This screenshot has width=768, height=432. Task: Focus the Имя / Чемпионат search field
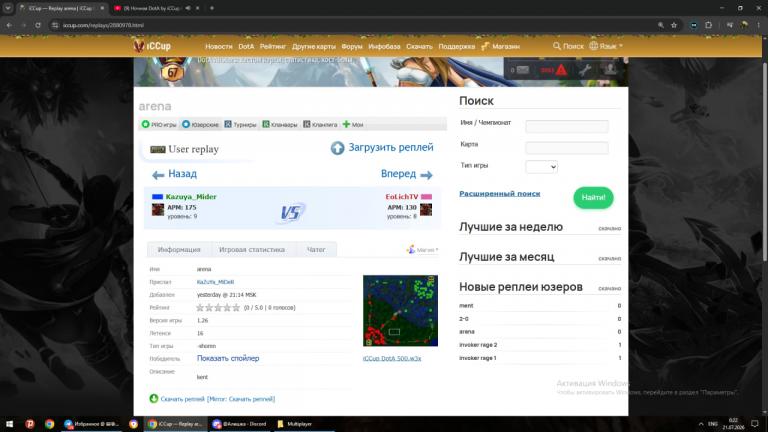click(x=567, y=126)
